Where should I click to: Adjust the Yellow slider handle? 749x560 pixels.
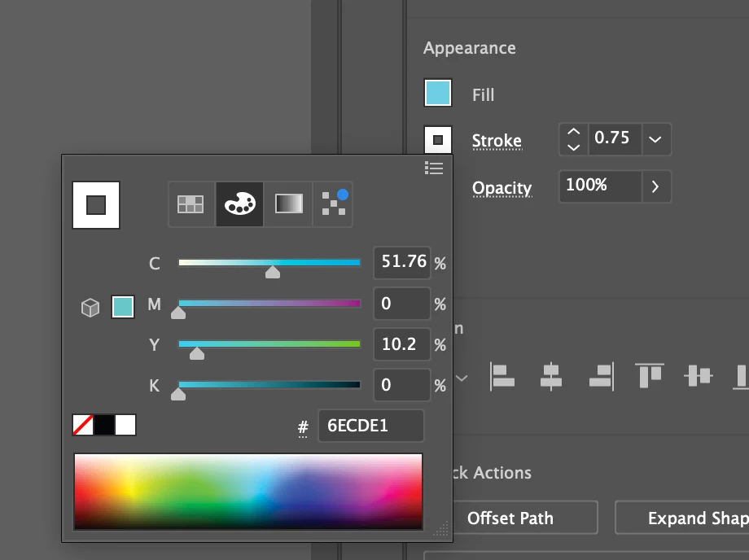(197, 353)
